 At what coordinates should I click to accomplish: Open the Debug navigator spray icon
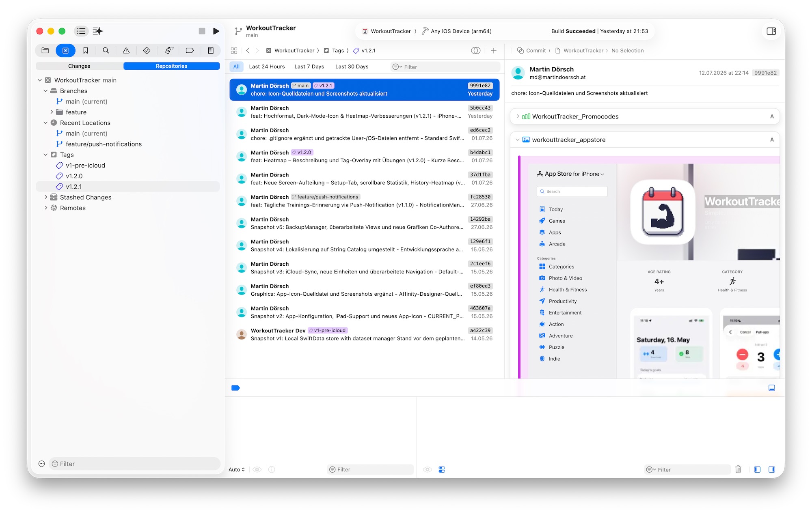pos(169,51)
